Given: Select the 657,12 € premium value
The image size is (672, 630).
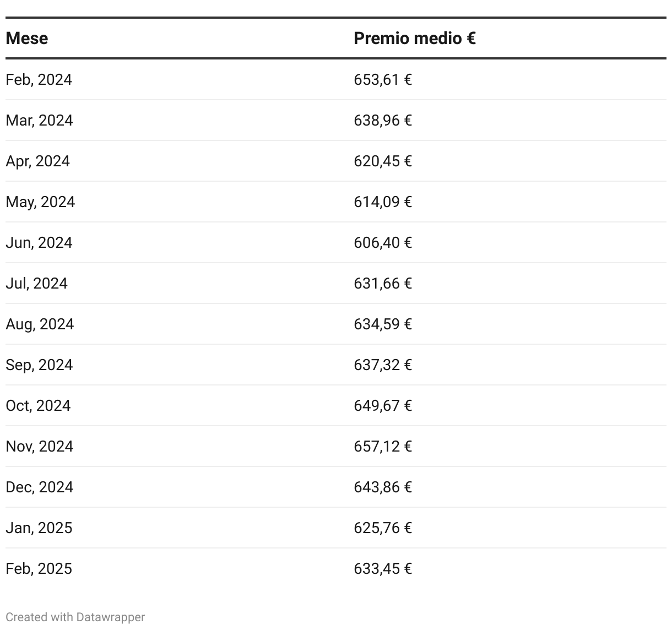Looking at the screenshot, I should (x=383, y=447).
